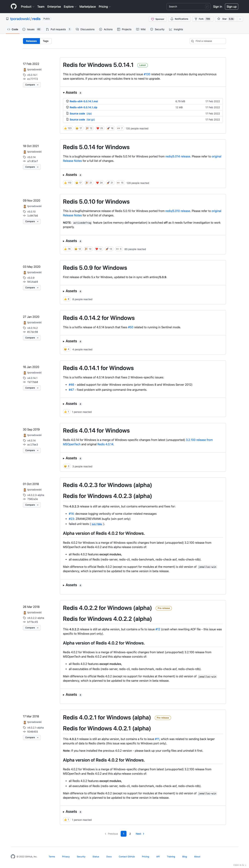Screen dimensions: 249x868
Task: Download Redis-x64-5.0.14.1.zip asset
Action: tap(83, 108)
